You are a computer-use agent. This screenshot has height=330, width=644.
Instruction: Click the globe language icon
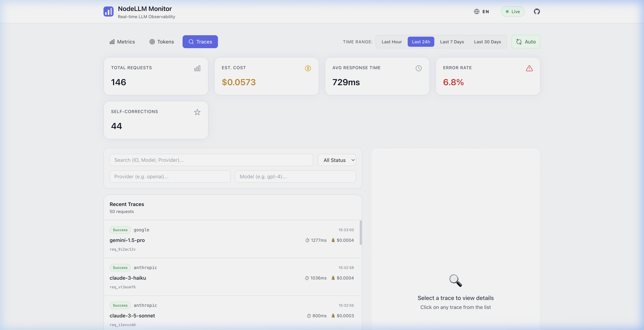(477, 12)
